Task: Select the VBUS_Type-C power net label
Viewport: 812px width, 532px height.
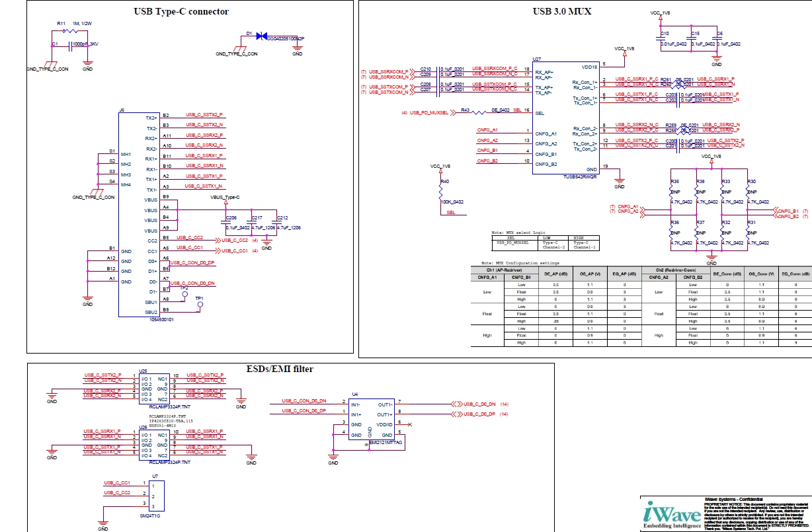Action: (225, 198)
